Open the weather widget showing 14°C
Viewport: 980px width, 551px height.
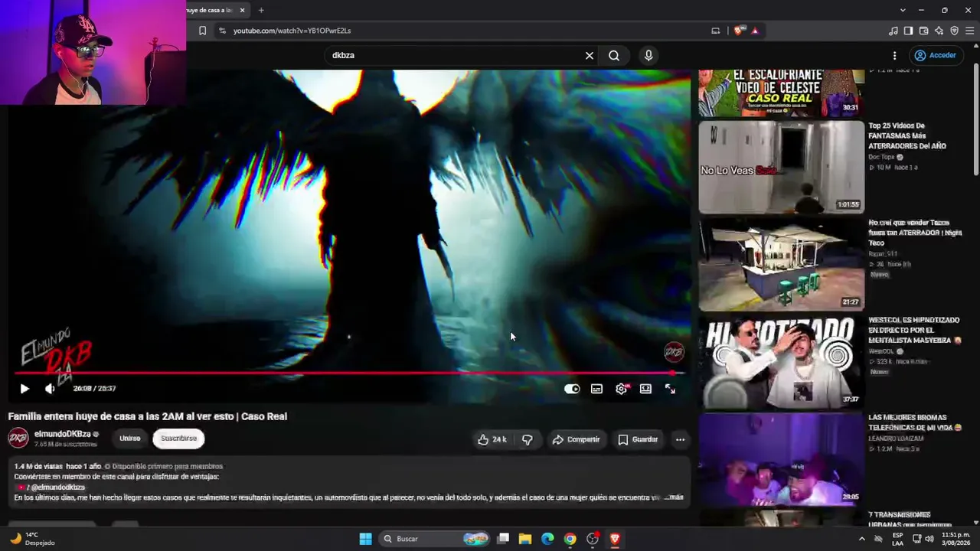[32, 539]
